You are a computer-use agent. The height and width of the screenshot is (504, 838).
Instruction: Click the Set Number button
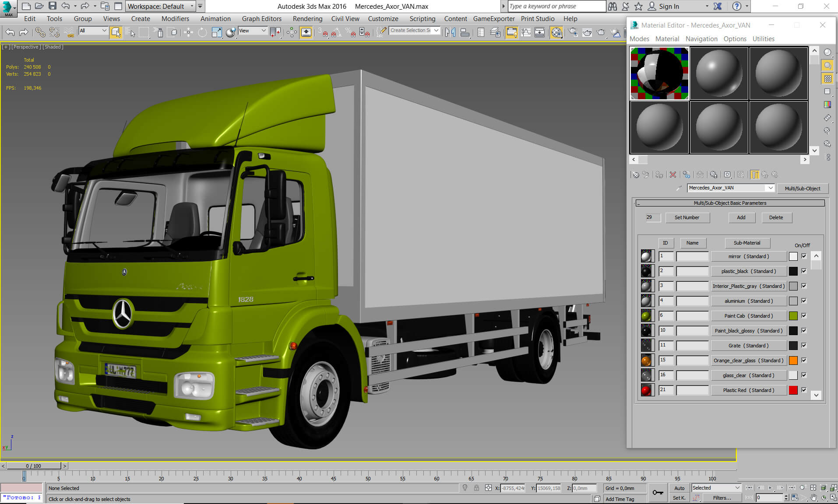click(687, 217)
